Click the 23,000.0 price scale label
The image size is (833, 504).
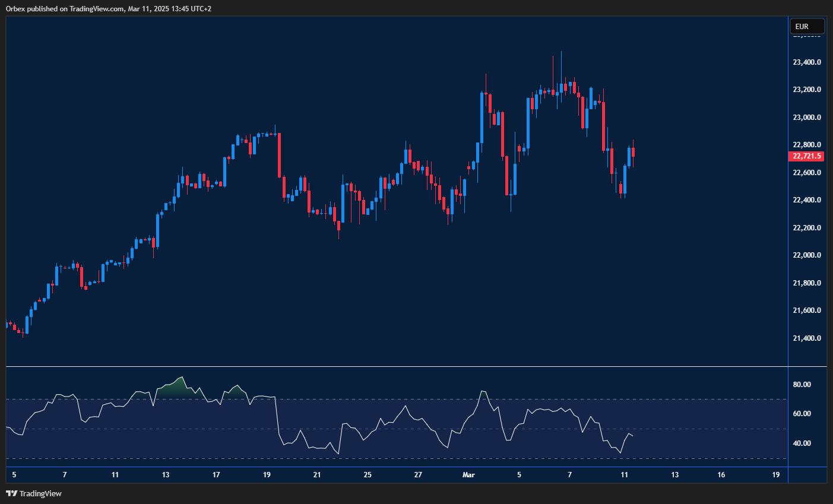807,118
